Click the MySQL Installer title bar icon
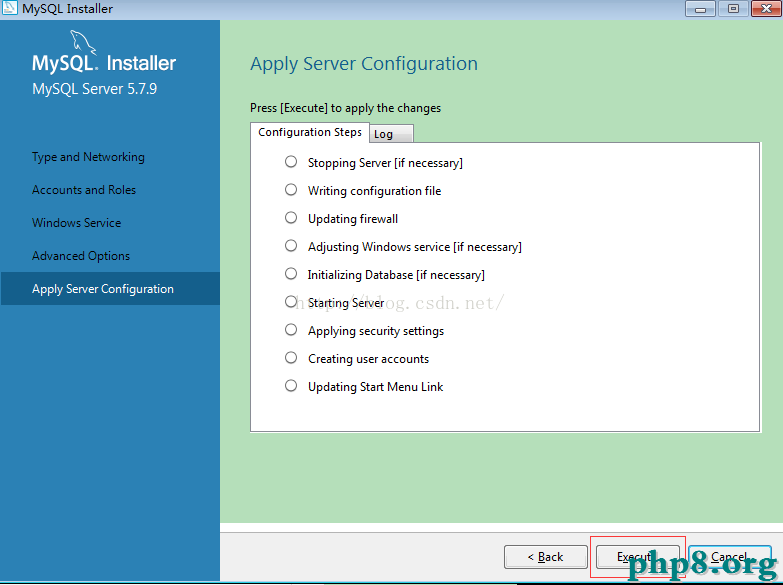 (x=9, y=8)
